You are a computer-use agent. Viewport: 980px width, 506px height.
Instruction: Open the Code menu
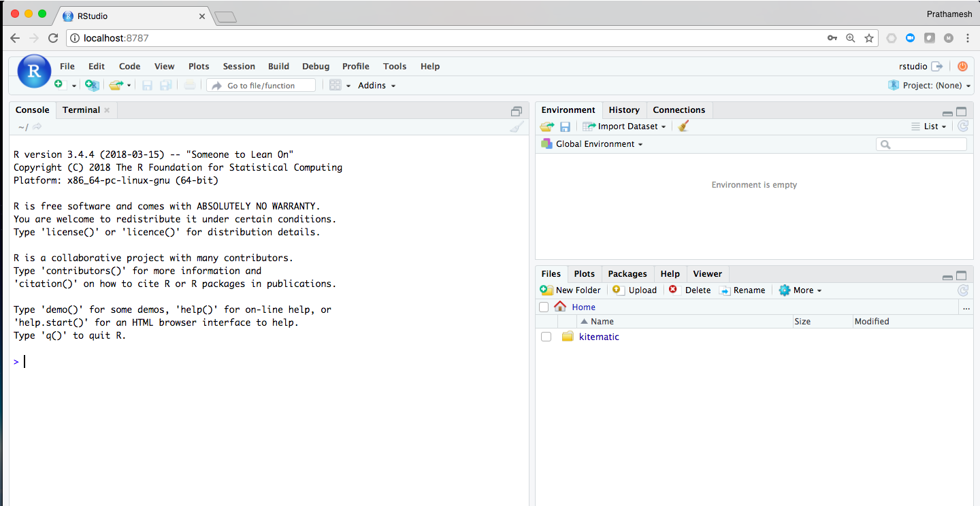(129, 66)
